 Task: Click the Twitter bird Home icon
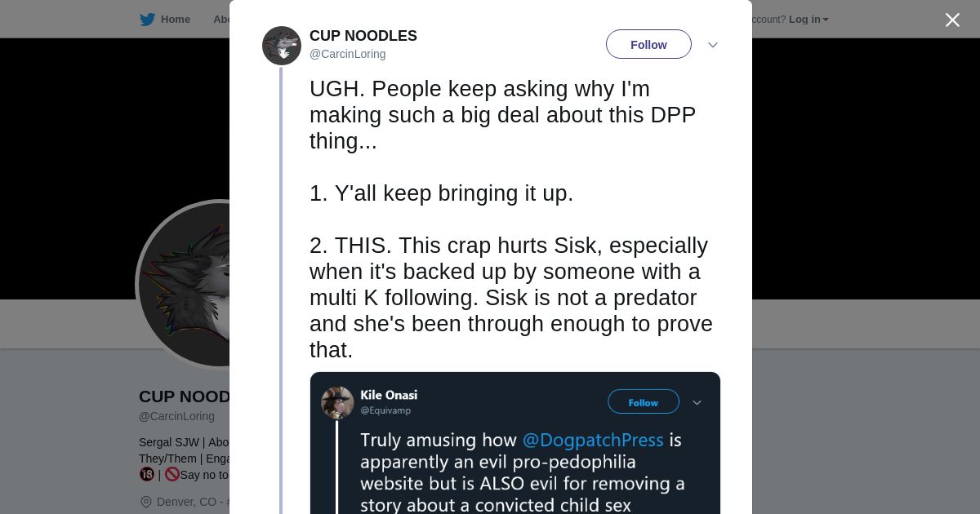147,20
